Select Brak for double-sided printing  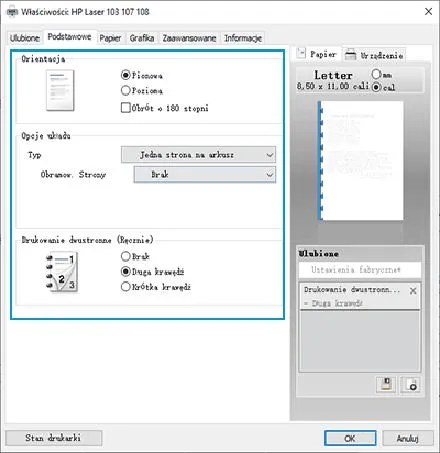[125, 256]
